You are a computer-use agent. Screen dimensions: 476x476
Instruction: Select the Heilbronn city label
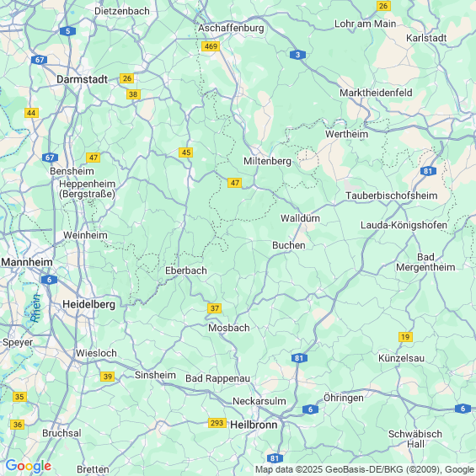tap(254, 425)
